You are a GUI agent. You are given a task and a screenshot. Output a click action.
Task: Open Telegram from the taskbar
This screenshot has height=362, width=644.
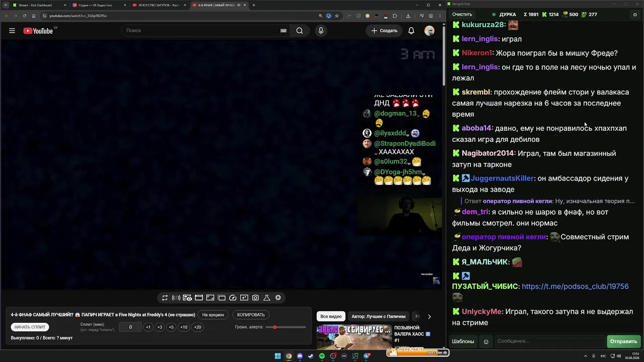tap(366, 356)
